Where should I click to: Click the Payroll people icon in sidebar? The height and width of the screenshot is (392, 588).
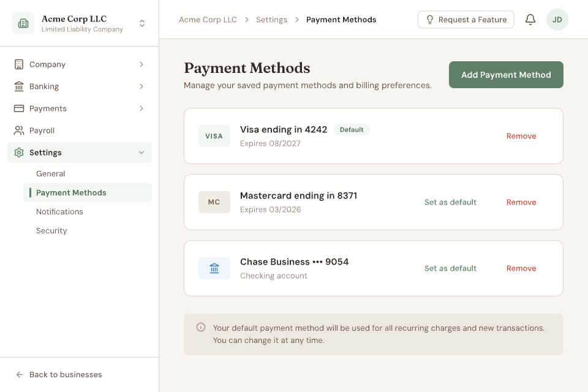coord(19,130)
